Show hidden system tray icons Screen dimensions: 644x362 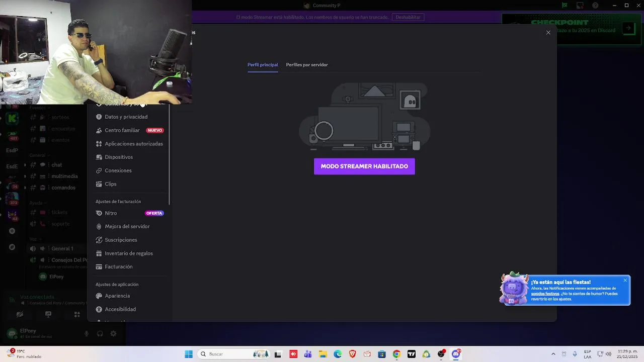coord(553,354)
